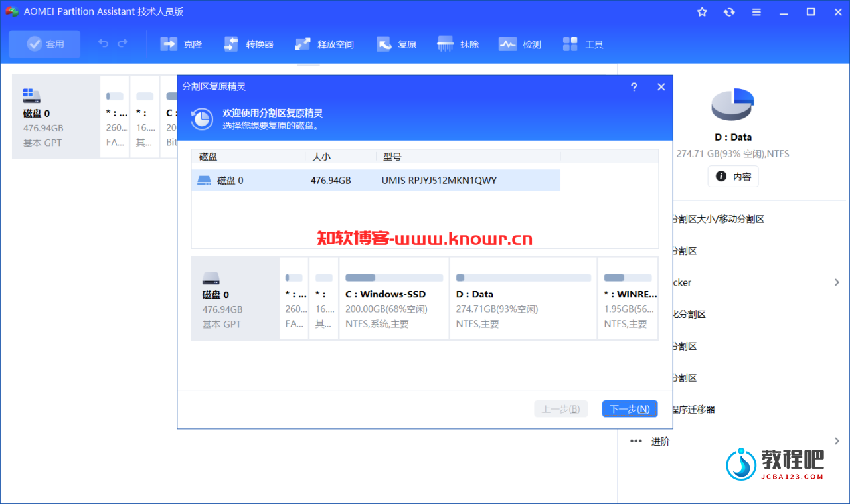Select the 16MB partition block in dialog

click(324, 298)
